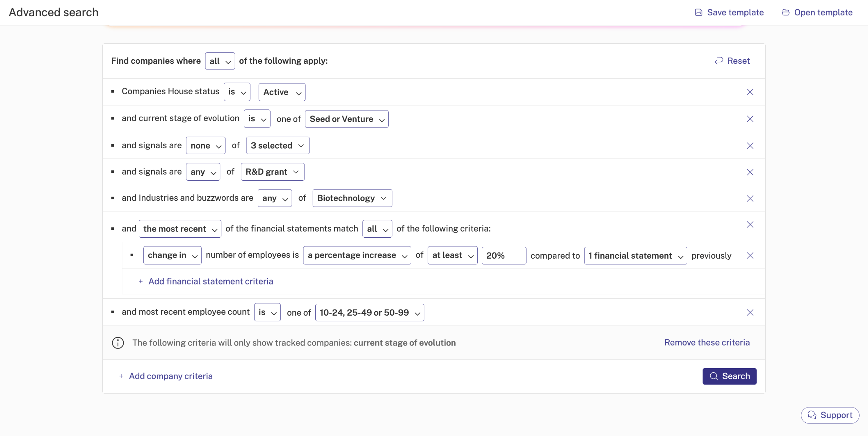
Task: Click the info icon beside tracked companies notice
Action: point(118,343)
